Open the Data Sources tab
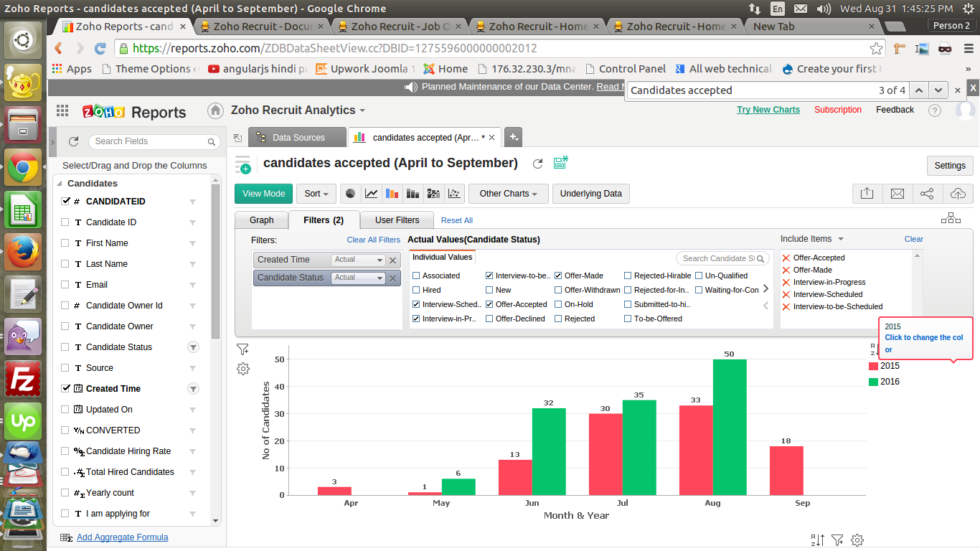The image size is (980, 551). point(298,138)
